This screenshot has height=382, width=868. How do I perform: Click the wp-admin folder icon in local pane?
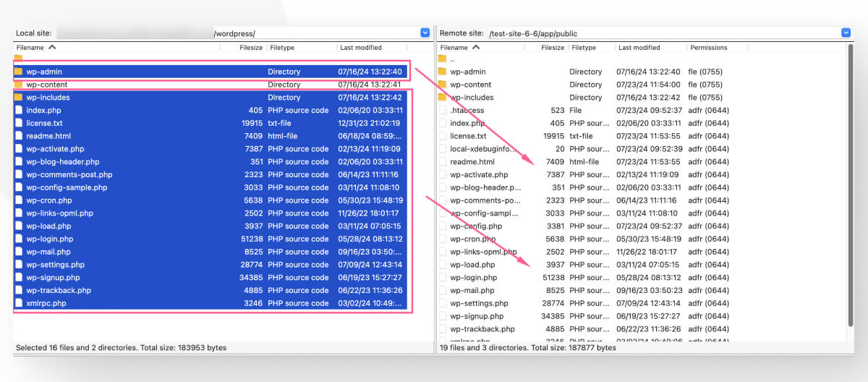click(x=19, y=72)
